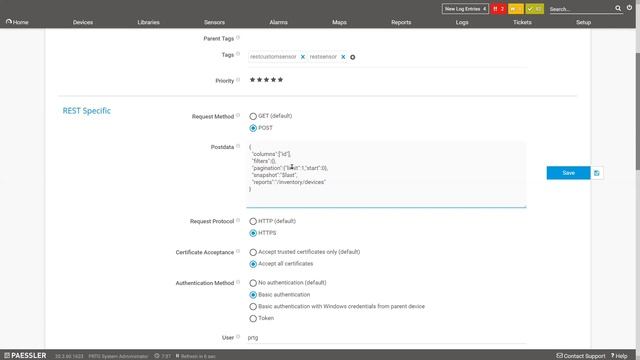Image resolution: width=640 pixels, height=360 pixels.
Task: Set priority to the fifth star
Action: coord(280,80)
